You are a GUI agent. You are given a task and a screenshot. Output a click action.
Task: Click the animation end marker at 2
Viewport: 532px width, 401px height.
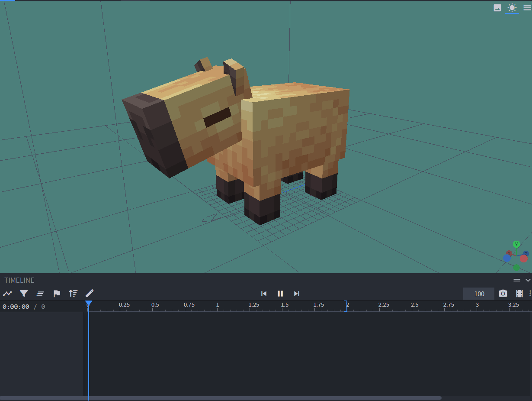click(x=346, y=305)
